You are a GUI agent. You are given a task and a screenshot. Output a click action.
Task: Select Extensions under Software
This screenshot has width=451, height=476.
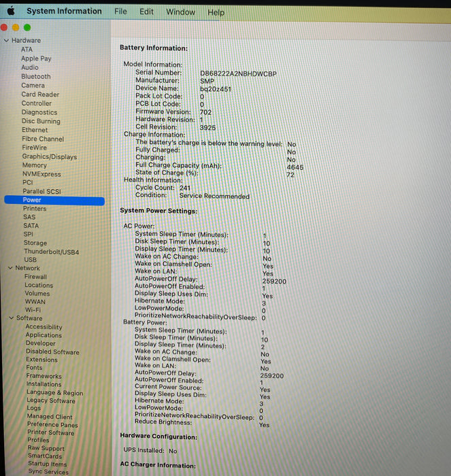[x=41, y=360]
